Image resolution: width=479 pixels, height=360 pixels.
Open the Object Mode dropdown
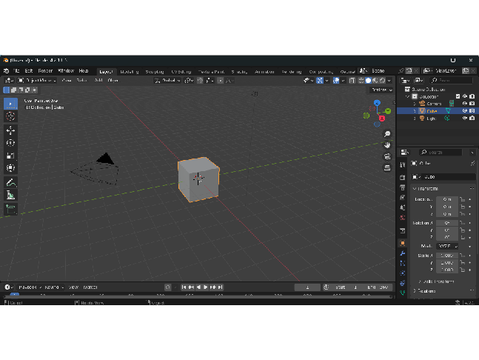[37, 80]
